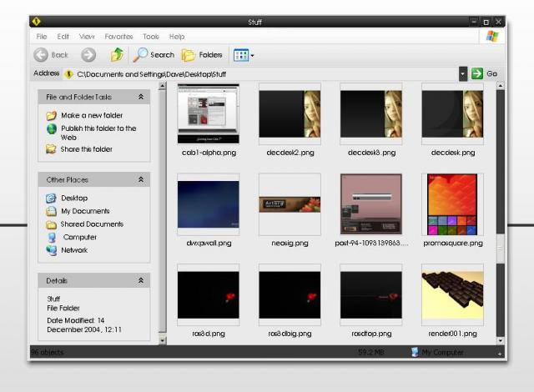Click file list scrollbar down arrow
Viewport: 534px width, 392px height.
[501, 340]
